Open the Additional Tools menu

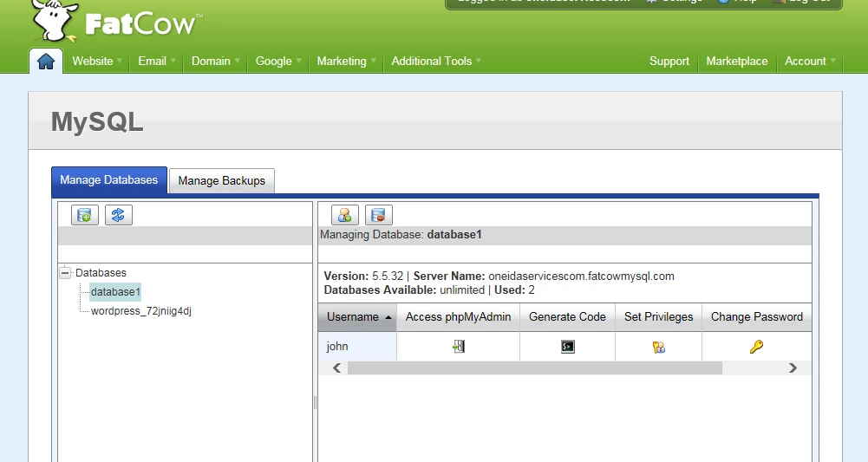tap(435, 61)
